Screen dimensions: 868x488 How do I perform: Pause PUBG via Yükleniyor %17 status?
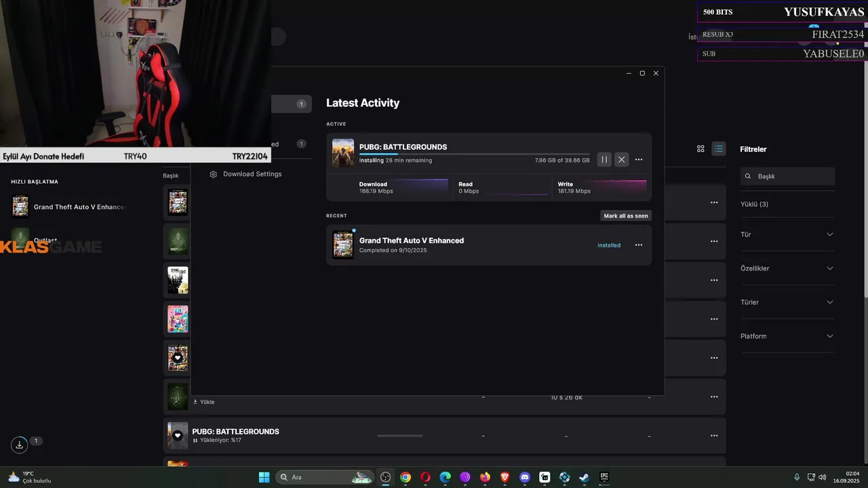pyautogui.click(x=217, y=441)
